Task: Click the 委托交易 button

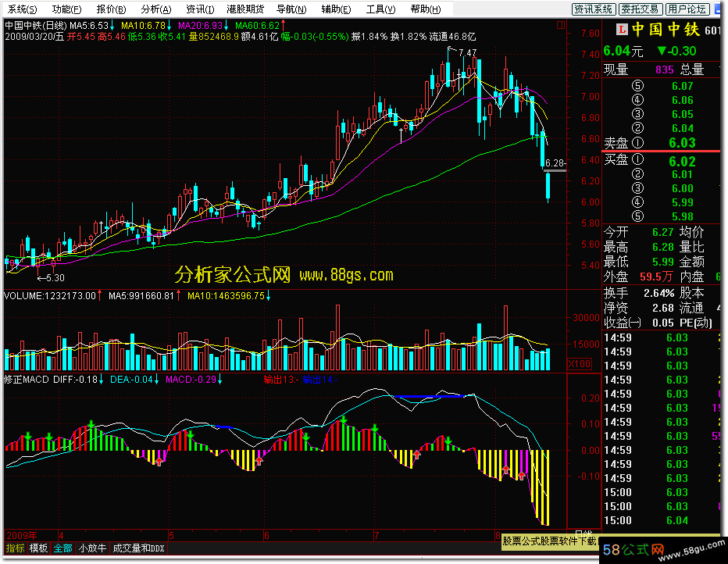Action: tap(641, 9)
